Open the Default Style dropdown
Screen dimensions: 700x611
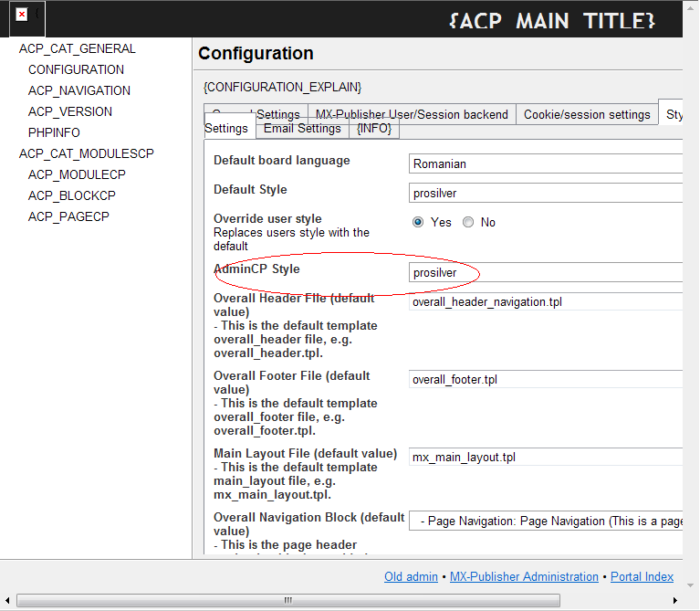(x=546, y=193)
